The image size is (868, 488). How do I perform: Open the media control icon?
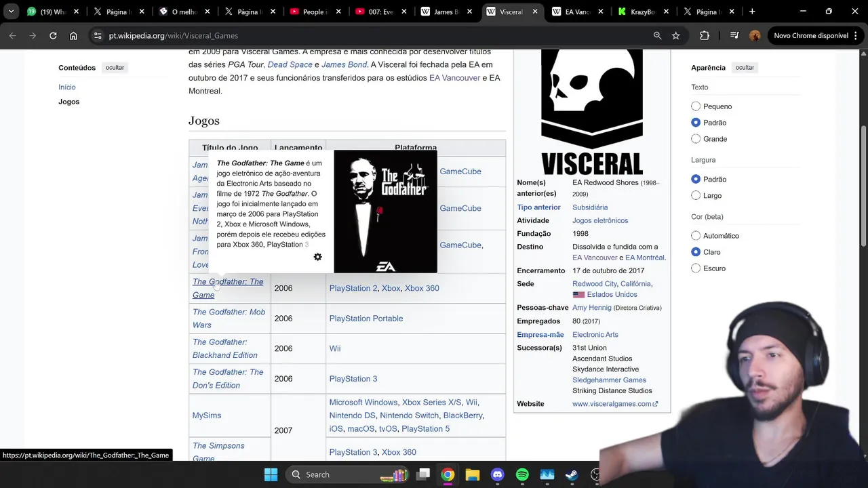734,35
